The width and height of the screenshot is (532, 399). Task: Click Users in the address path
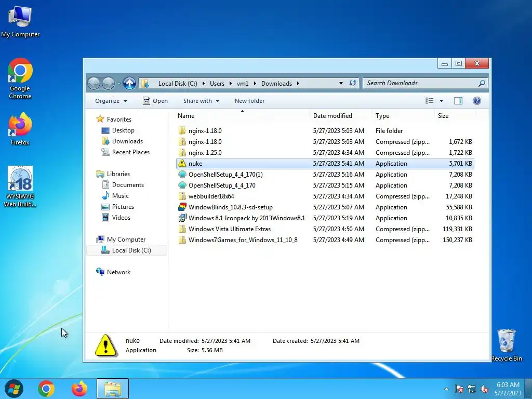[217, 84]
